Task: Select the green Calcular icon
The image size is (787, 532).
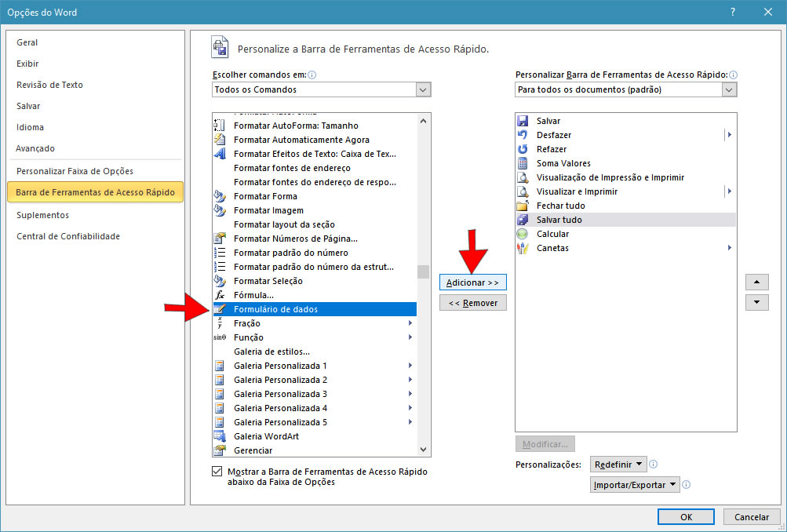Action: click(x=523, y=234)
